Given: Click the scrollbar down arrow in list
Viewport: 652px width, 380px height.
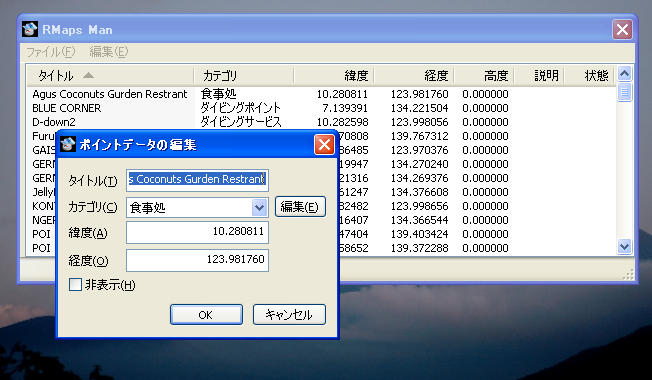Looking at the screenshot, I should [624, 247].
